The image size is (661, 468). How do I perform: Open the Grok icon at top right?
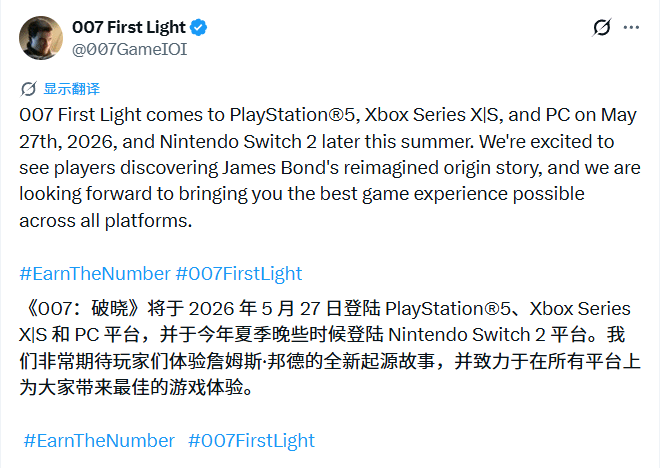(602, 28)
